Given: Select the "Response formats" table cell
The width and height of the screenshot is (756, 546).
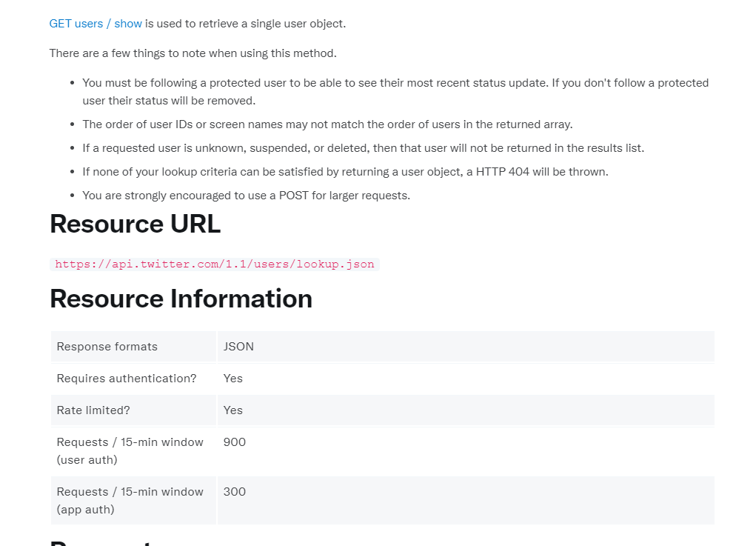Looking at the screenshot, I should 107,347.
